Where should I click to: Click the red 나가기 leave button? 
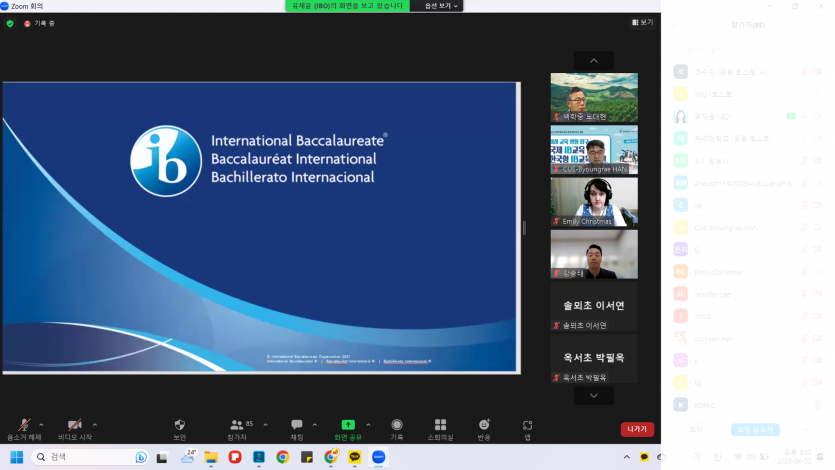pos(637,429)
